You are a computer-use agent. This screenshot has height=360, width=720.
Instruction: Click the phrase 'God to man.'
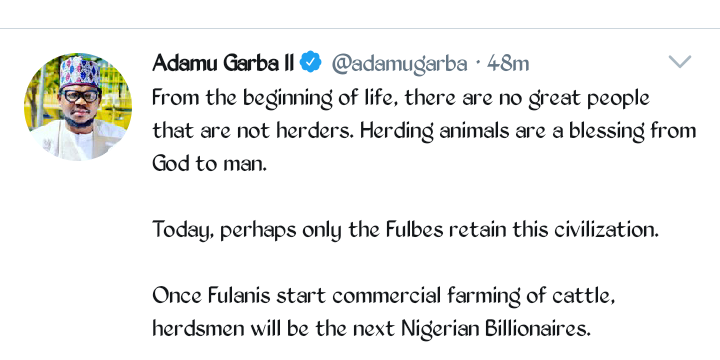coord(209,163)
